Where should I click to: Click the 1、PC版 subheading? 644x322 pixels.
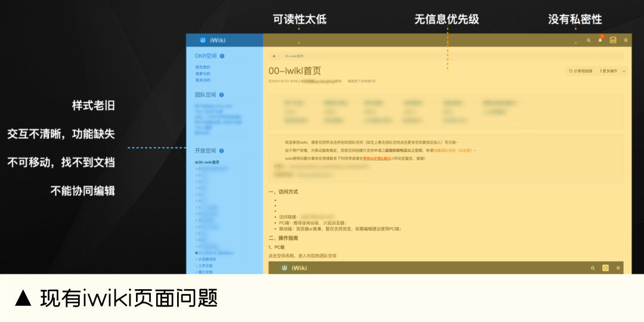(277, 247)
